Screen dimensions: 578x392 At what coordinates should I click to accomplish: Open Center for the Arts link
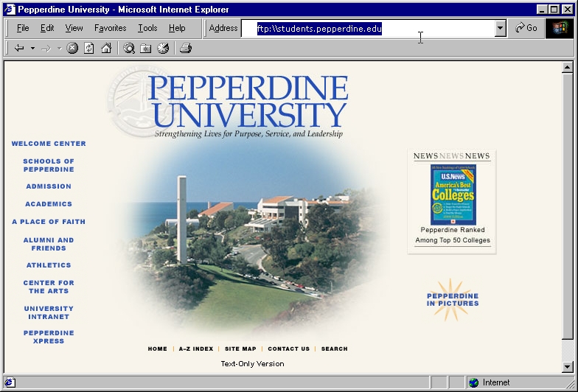49,287
